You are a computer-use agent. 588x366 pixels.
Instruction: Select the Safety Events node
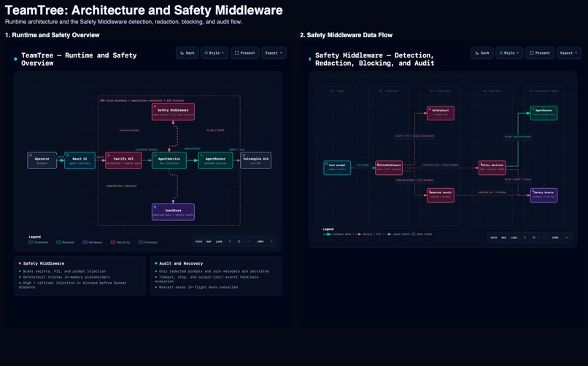(x=543, y=195)
